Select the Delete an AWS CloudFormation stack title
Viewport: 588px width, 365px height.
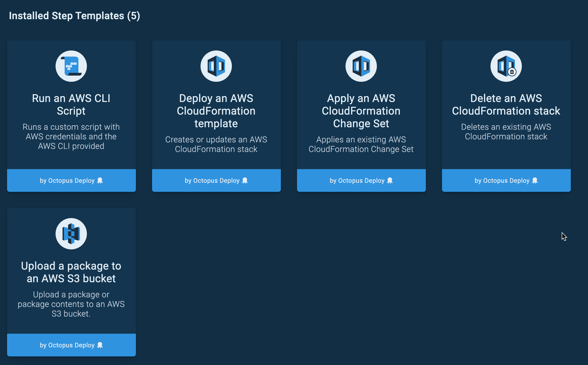tap(506, 104)
